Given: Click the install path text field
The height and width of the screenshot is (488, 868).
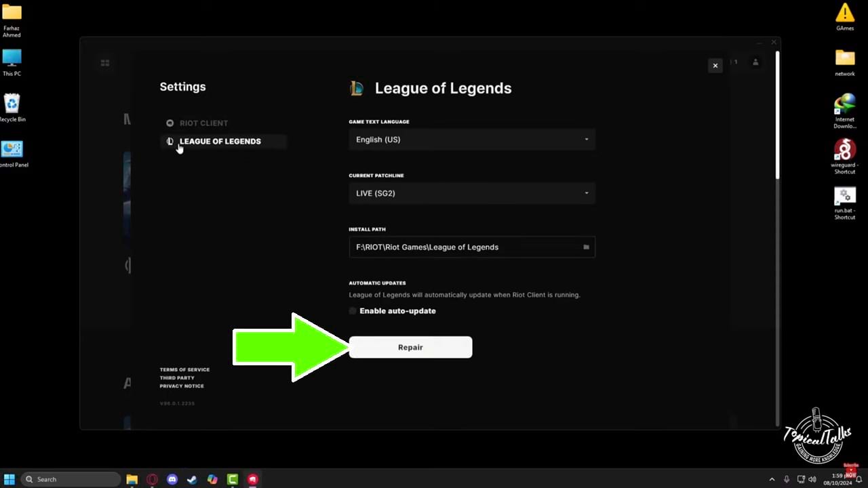Looking at the screenshot, I should (x=461, y=247).
